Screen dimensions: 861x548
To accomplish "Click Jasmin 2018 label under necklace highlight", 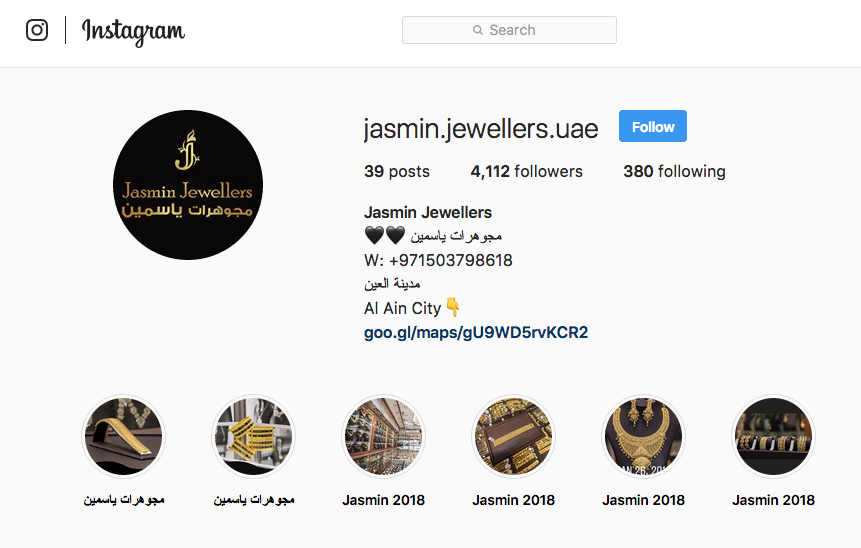I will tap(644, 500).
